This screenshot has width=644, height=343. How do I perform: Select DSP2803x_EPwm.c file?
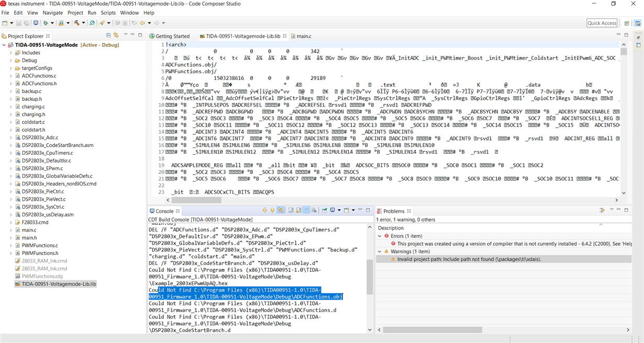[42, 168]
